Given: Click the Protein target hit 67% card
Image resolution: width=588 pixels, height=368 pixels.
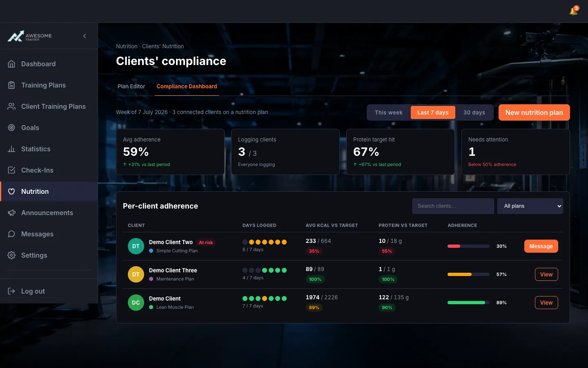Looking at the screenshot, I should 401,152.
